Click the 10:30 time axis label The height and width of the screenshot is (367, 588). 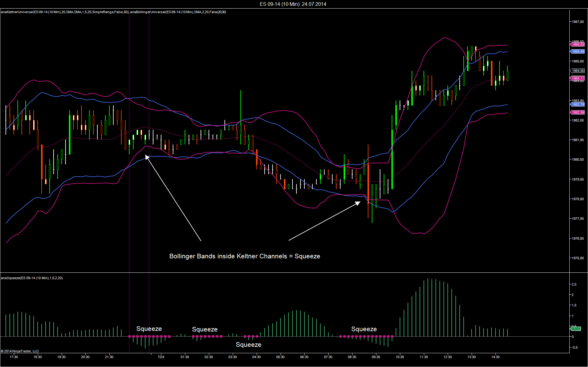tap(400, 357)
